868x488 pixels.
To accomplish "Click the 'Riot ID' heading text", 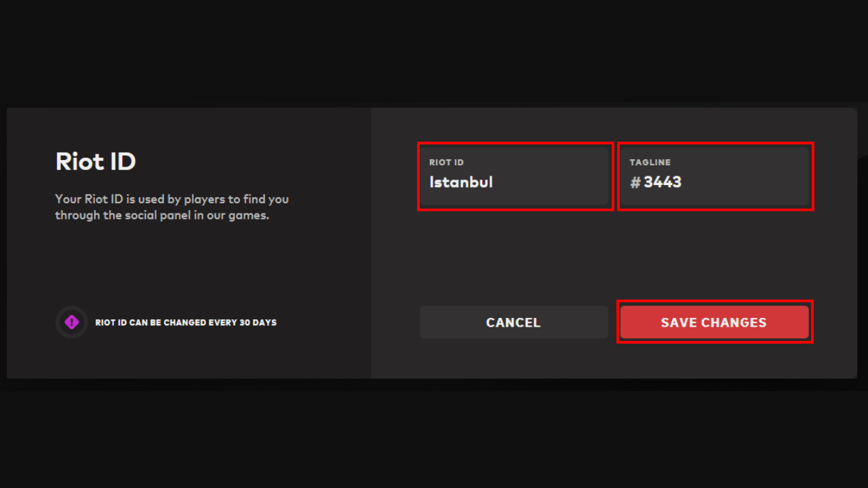I will (96, 161).
